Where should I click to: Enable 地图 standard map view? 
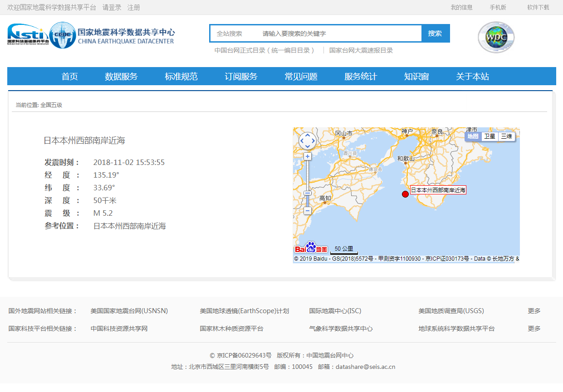473,136
